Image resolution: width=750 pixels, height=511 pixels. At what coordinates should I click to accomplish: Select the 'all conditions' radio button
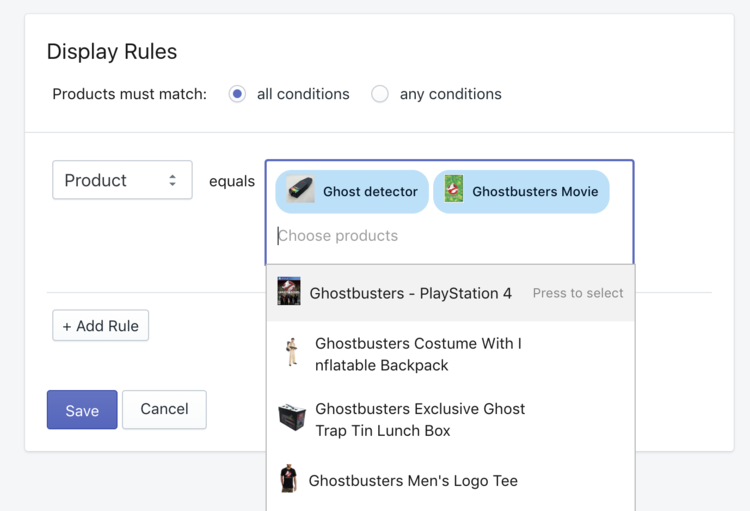(x=237, y=94)
